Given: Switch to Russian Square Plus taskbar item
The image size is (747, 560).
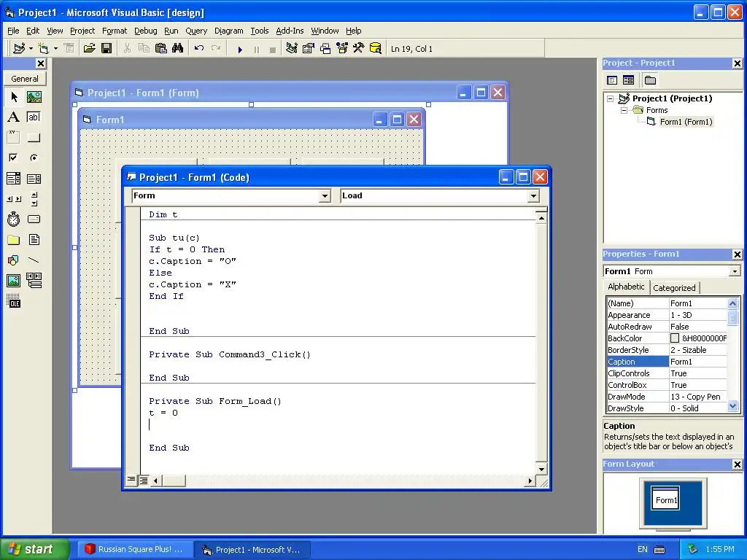Looking at the screenshot, I should pyautogui.click(x=136, y=549).
